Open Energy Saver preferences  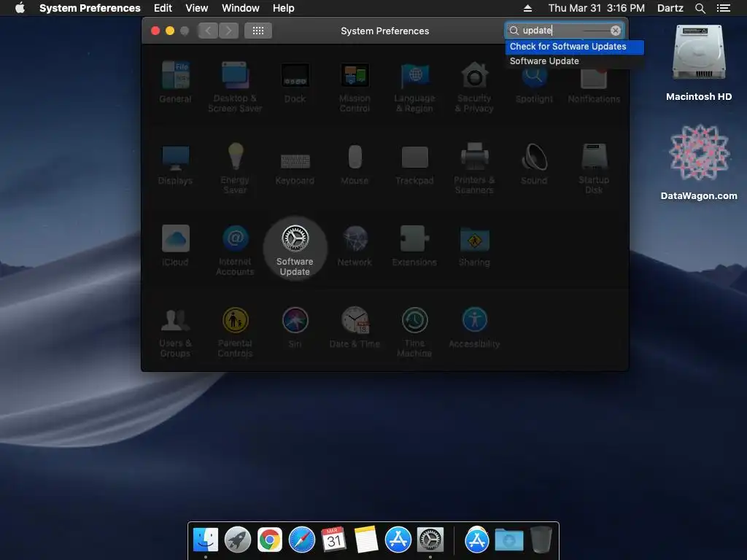pyautogui.click(x=235, y=168)
